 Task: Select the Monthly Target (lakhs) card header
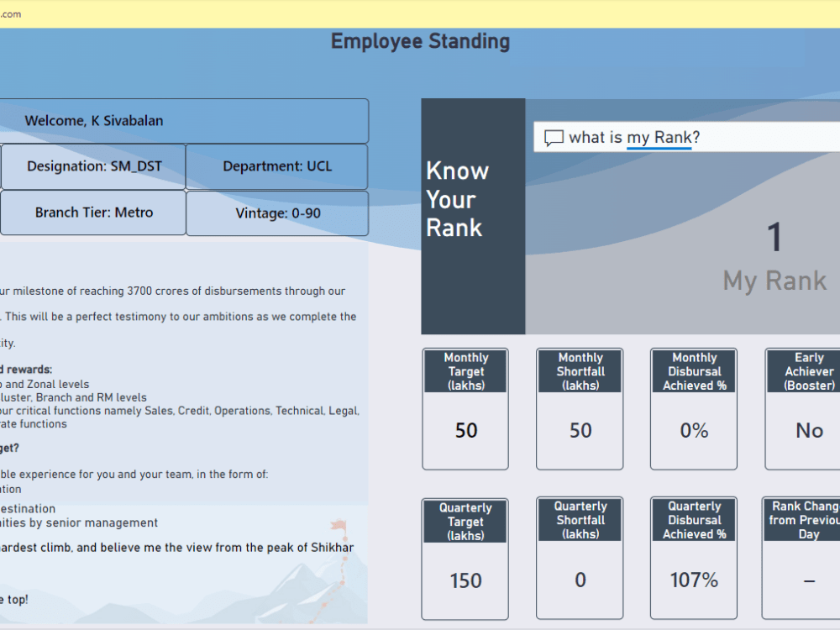465,371
